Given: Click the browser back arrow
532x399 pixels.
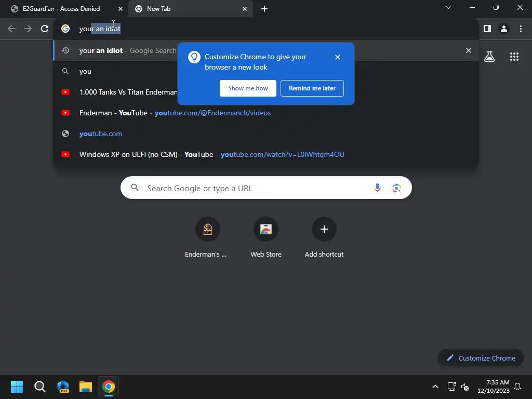Looking at the screenshot, I should pos(11,29).
